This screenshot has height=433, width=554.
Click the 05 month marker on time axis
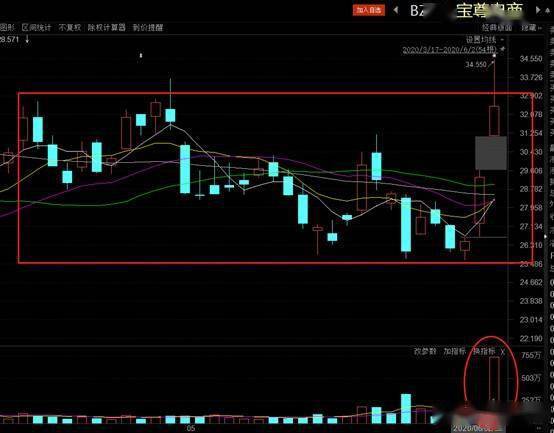191,429
